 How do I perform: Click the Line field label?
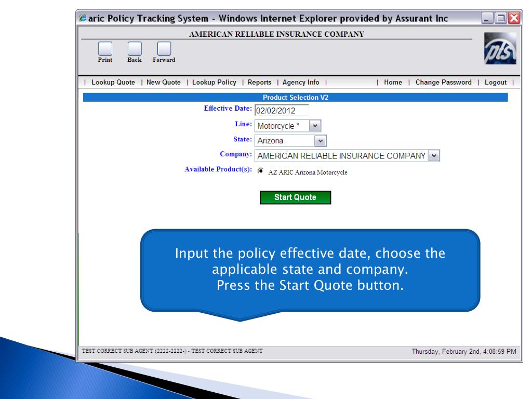click(243, 124)
